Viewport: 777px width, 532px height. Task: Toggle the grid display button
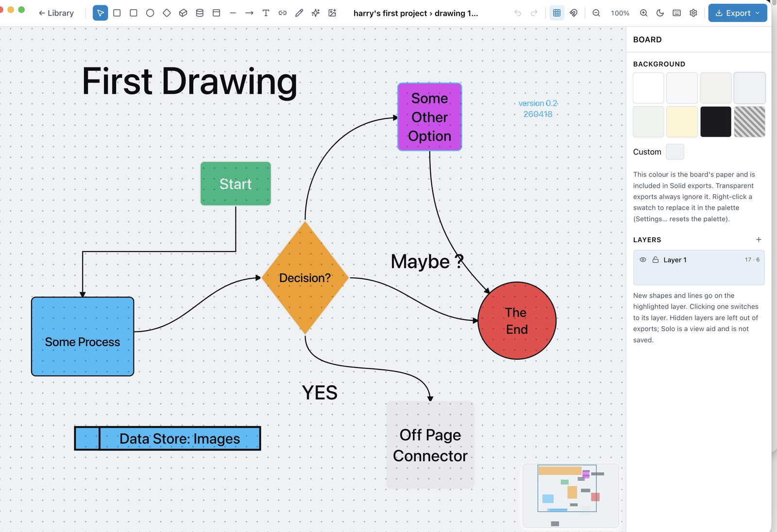557,13
